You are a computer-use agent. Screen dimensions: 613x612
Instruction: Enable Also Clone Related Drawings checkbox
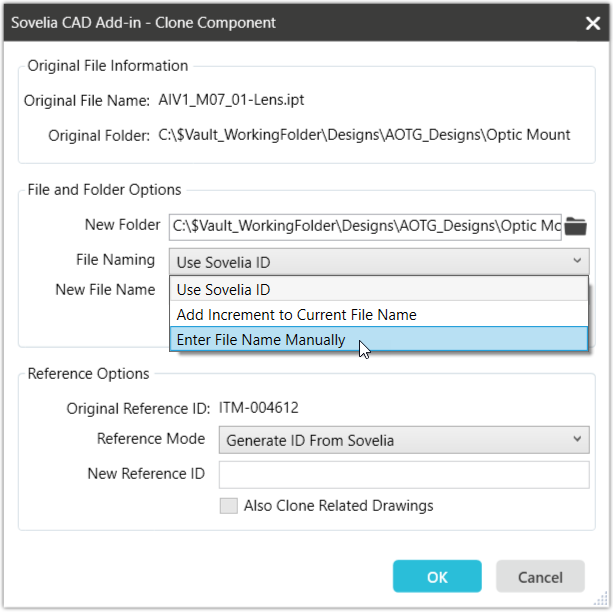pos(229,506)
